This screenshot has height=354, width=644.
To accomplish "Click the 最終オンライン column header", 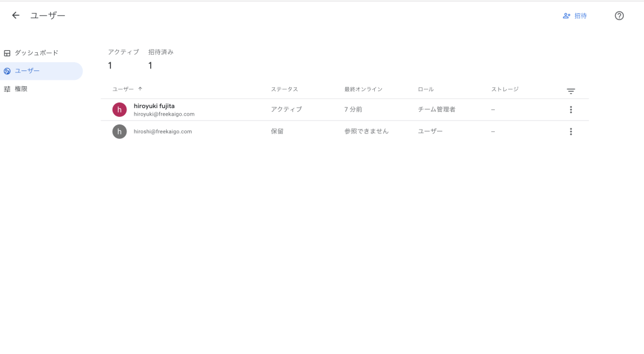I will pyautogui.click(x=363, y=89).
